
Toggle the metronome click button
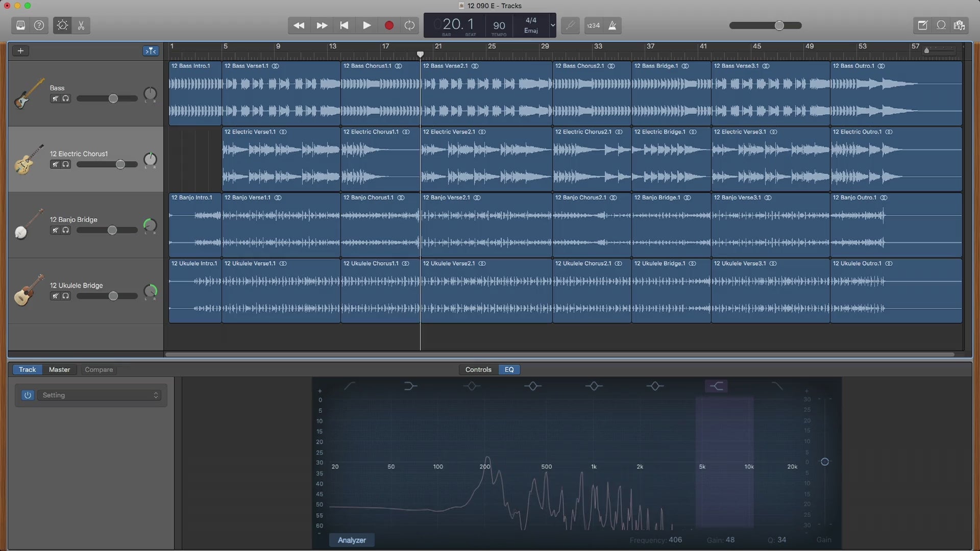coord(612,25)
